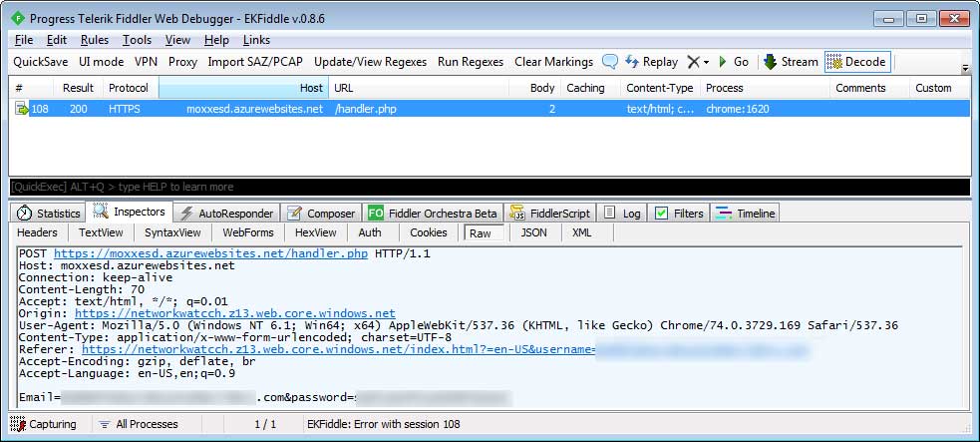Sort sessions by Host column
This screenshot has height=442, width=980.
[243, 88]
